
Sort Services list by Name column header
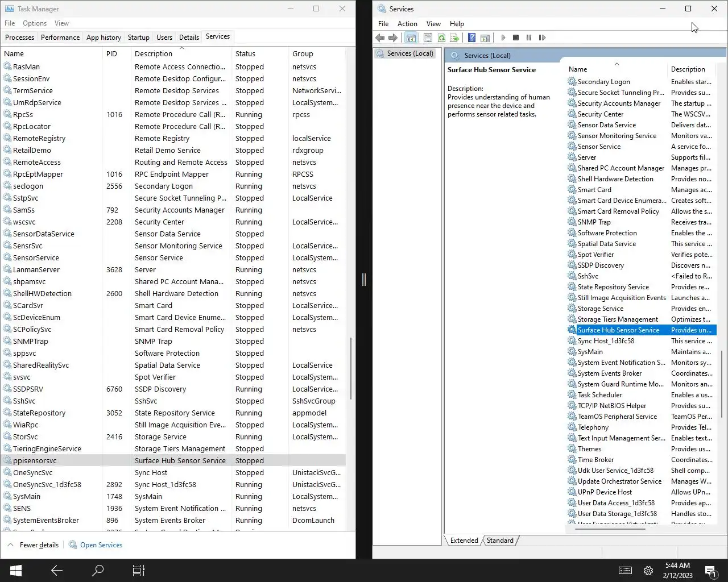click(x=617, y=69)
